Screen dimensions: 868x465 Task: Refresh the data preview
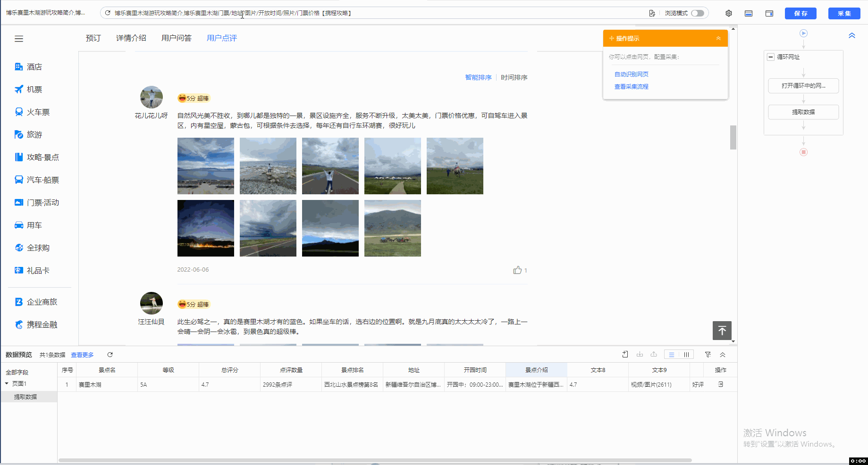(x=110, y=355)
